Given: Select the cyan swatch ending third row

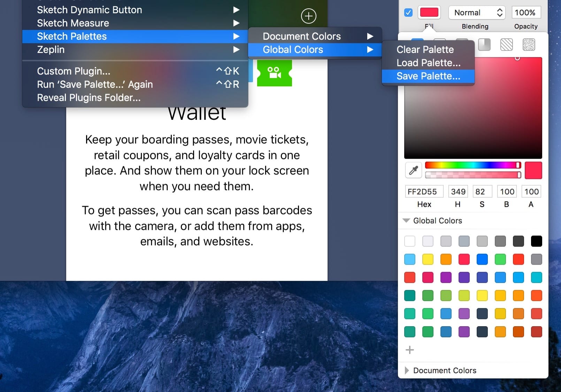Looking at the screenshot, I should coord(537,277).
